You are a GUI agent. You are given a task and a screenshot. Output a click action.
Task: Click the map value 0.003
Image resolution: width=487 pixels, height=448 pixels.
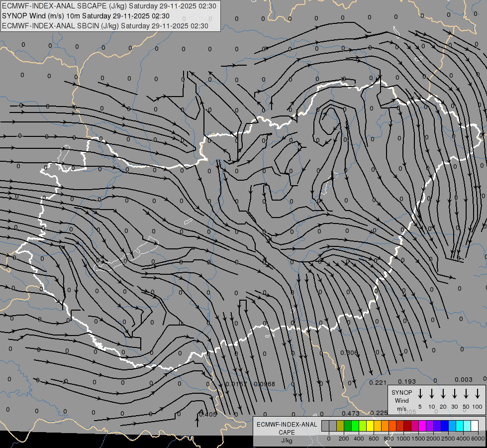click(464, 380)
